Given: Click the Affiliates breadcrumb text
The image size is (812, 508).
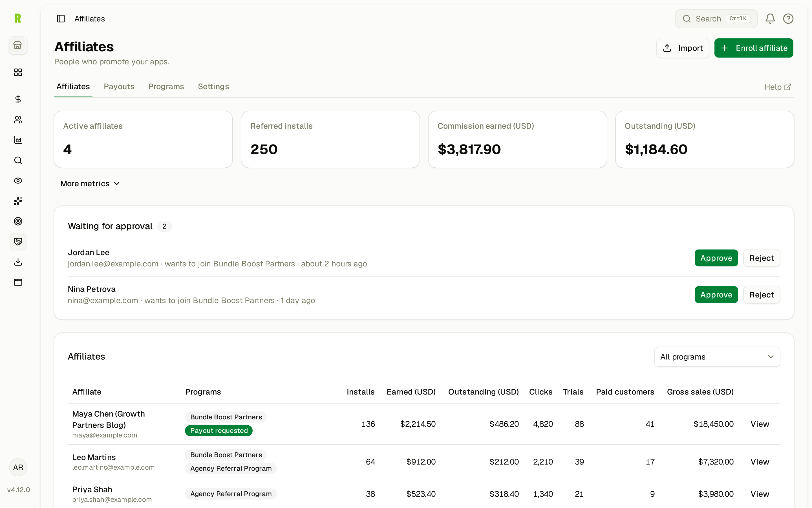Looking at the screenshot, I should click(x=90, y=19).
